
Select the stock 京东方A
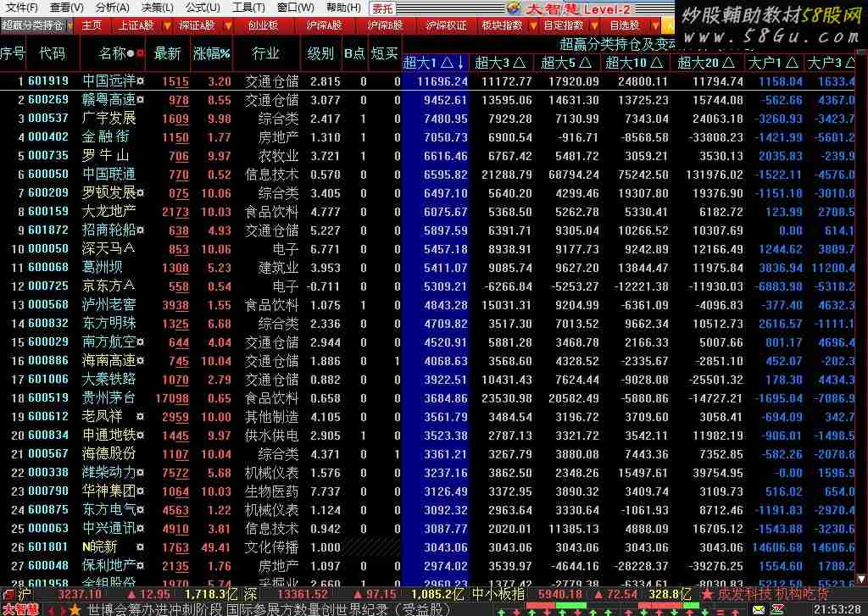(108, 286)
